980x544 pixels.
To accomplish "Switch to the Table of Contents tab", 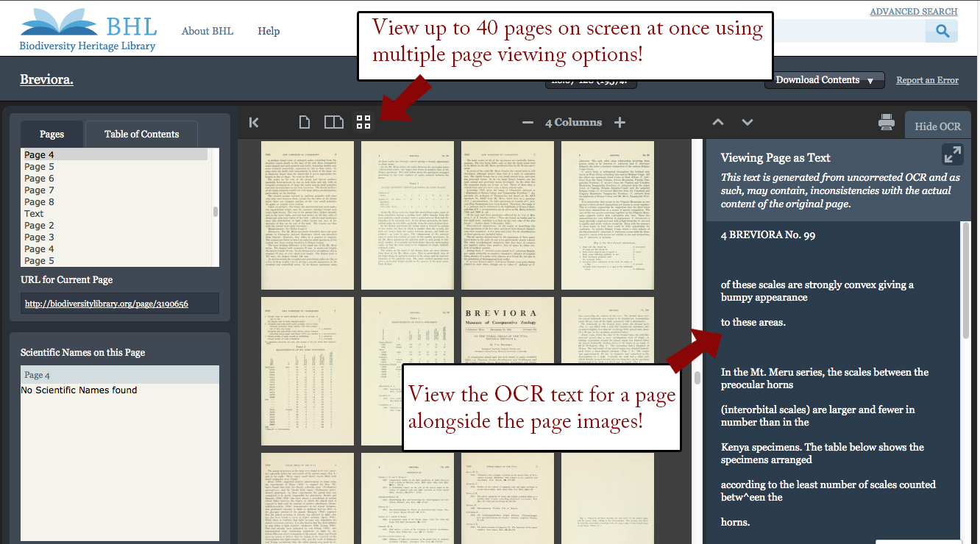I will click(141, 134).
